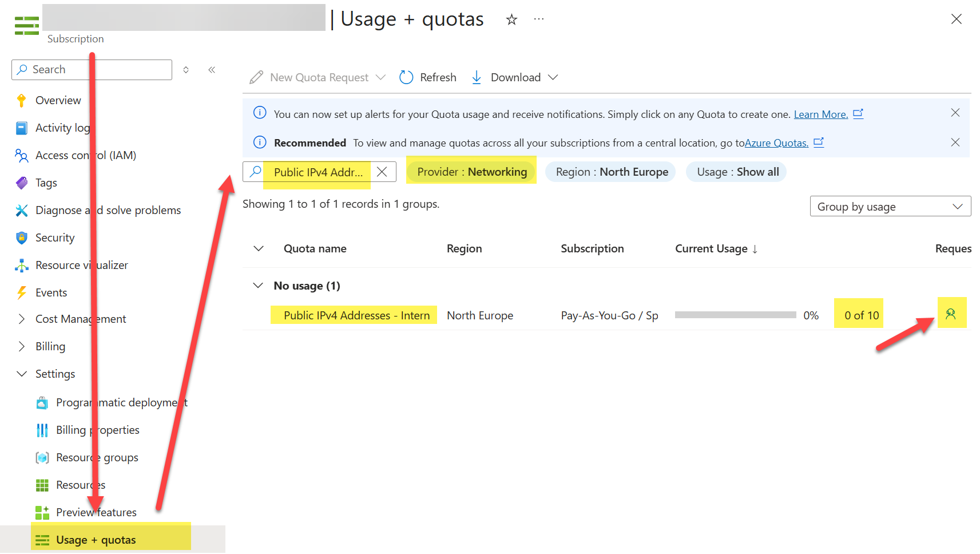Open the Preview features icon
This screenshot has height=554, width=980.
coord(42,513)
